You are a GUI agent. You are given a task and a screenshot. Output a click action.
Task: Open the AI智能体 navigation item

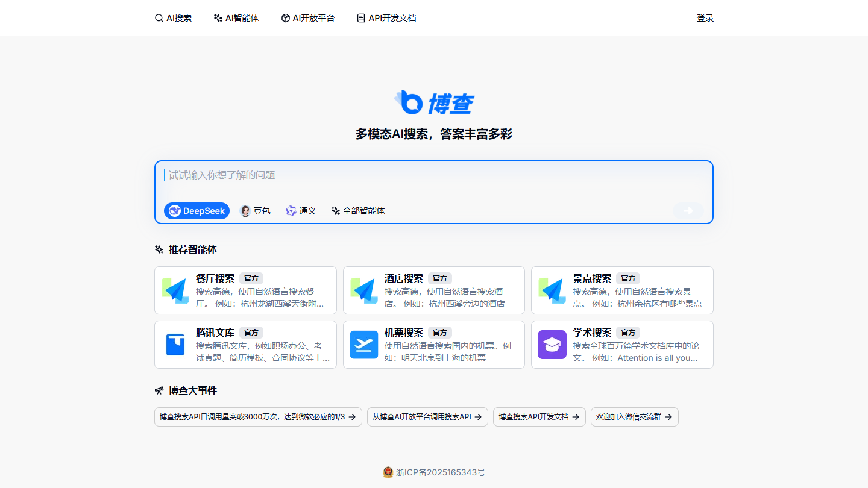click(x=236, y=18)
